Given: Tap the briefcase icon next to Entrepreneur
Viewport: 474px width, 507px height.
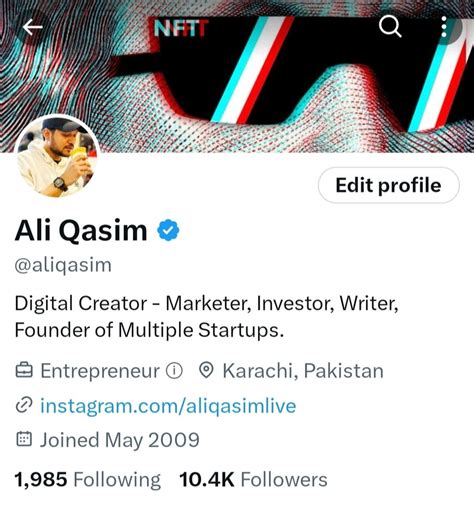Looking at the screenshot, I should coord(24,371).
